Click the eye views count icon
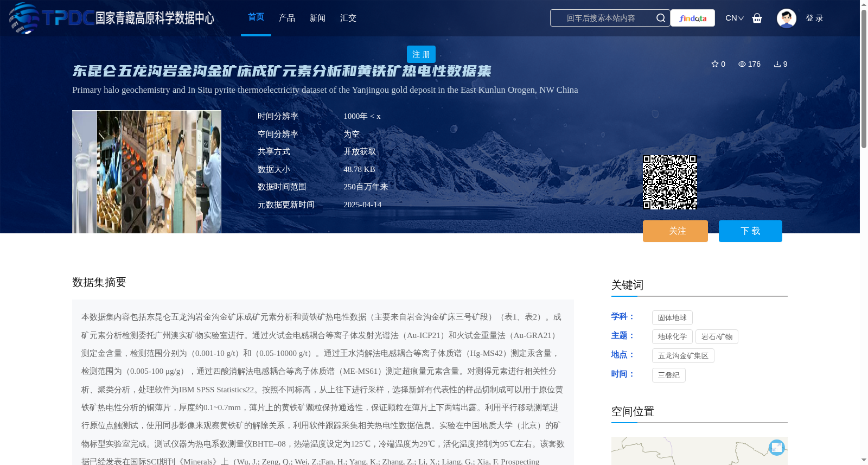The image size is (868, 465). [742, 64]
